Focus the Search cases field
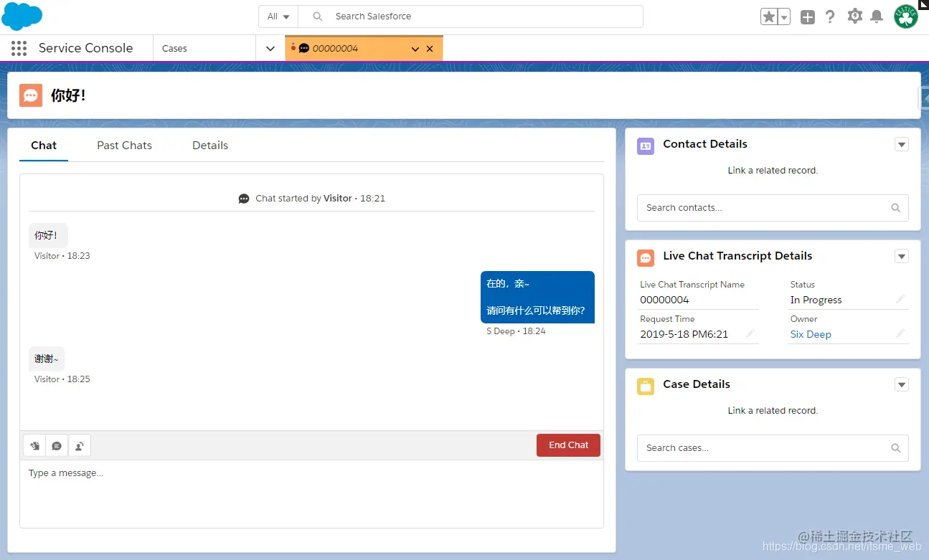The image size is (929, 560). 773,448
